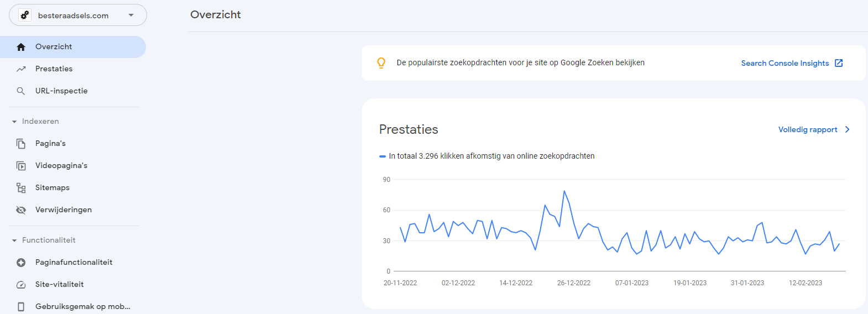
Task: Click the mobile phone icon for Gebruiksgemak
Action: pyautogui.click(x=21, y=307)
